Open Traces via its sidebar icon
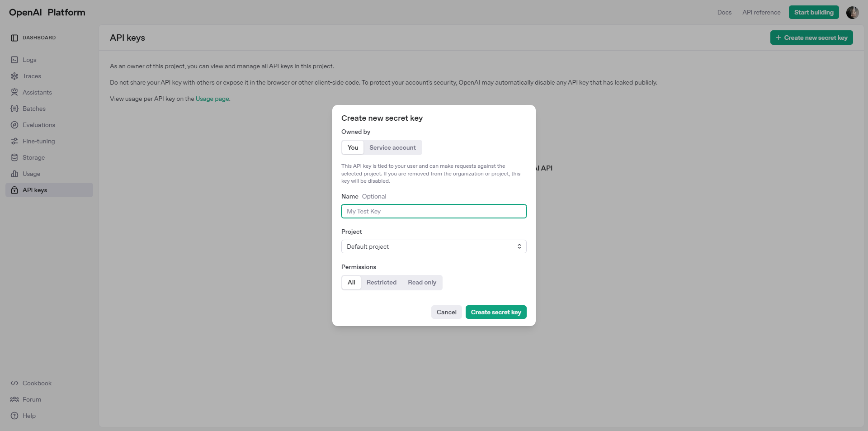The width and height of the screenshot is (868, 431). [x=14, y=76]
